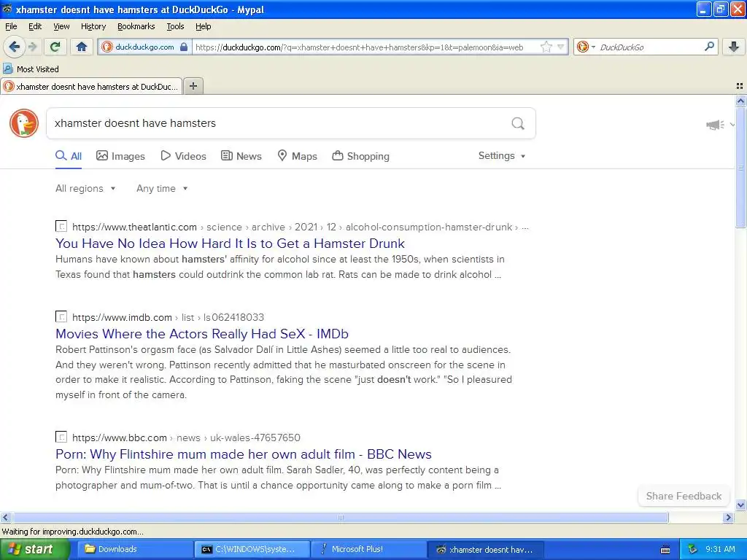Go back with the Back arrow button
The width and height of the screenshot is (747, 560).
(15, 47)
